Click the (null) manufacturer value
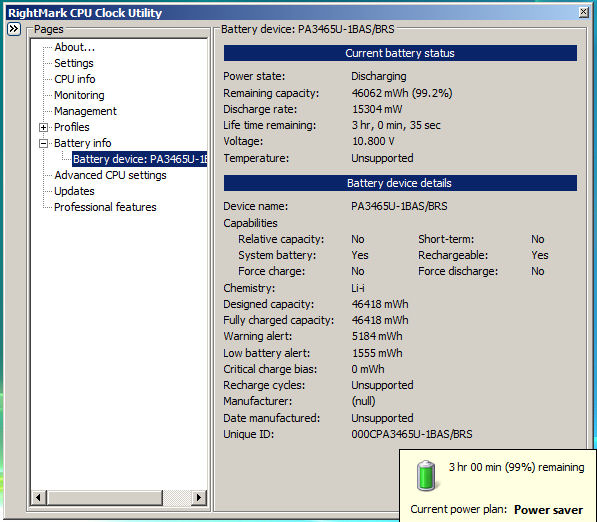Image resolution: width=597 pixels, height=522 pixels. [x=363, y=401]
